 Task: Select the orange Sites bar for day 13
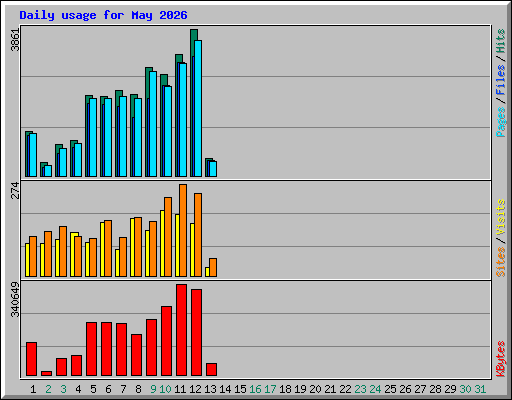point(213,267)
